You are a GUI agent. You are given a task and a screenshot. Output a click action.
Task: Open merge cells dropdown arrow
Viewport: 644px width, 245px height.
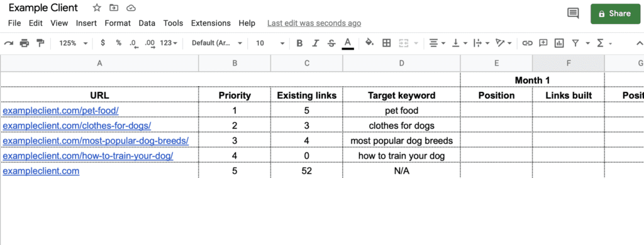tap(416, 43)
